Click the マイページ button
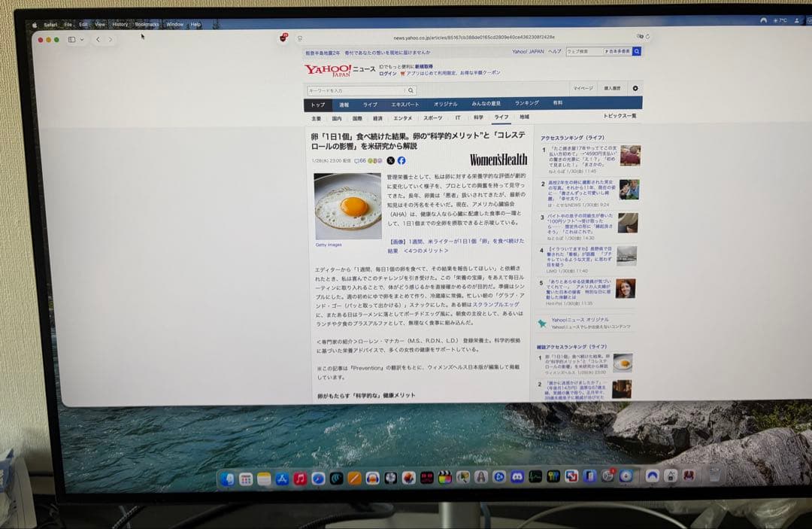812x529 pixels. [x=585, y=87]
